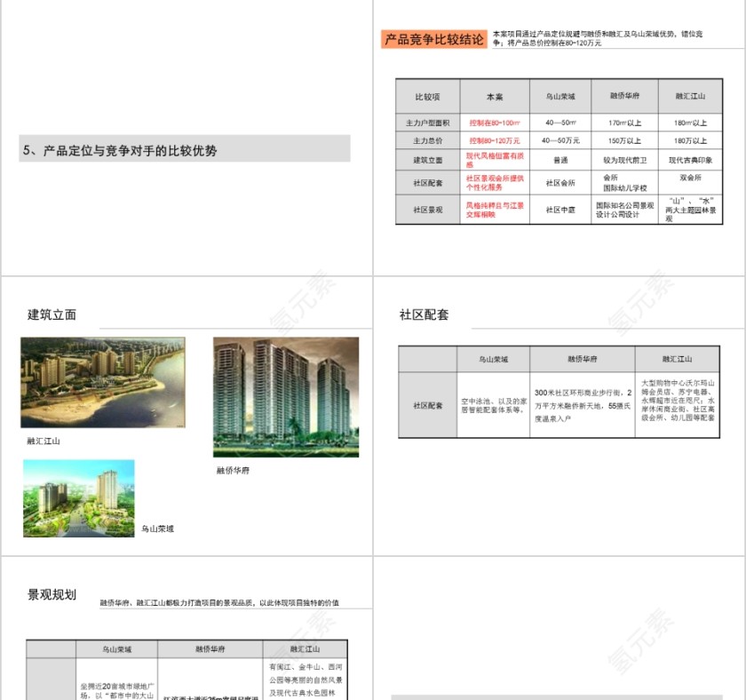The width and height of the screenshot is (746, 700).
Task: Click the 建筑立面 slide title
Action: (x=52, y=314)
